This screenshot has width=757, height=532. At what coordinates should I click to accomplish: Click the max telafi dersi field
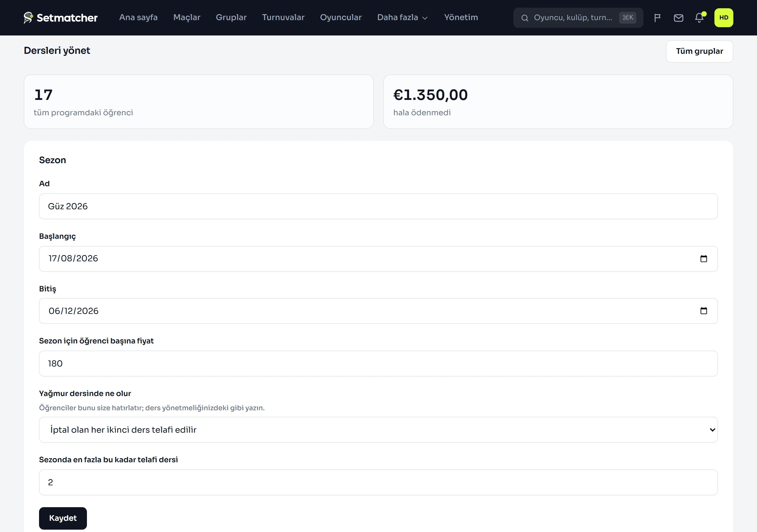tap(378, 482)
